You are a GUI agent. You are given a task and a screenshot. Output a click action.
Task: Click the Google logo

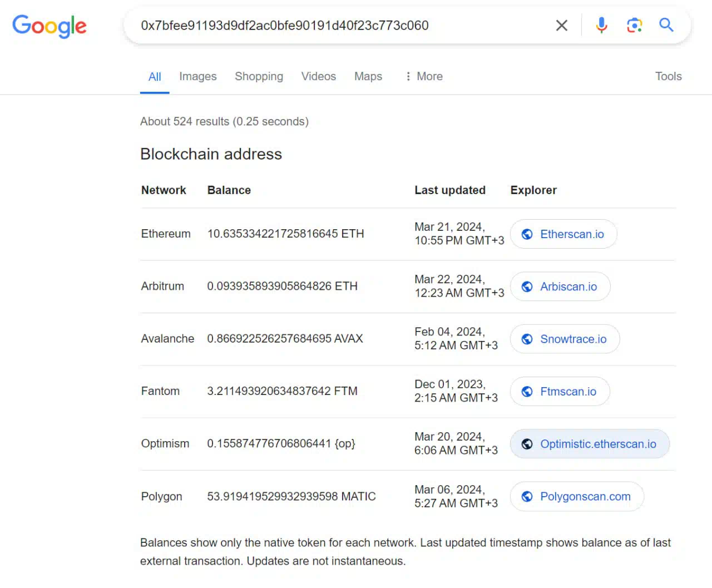click(50, 26)
